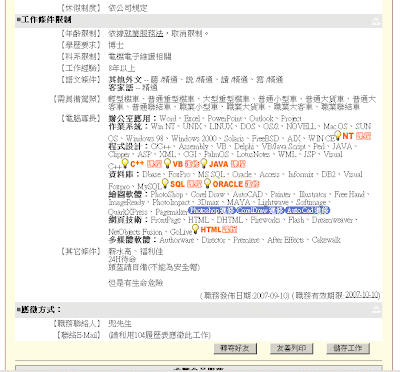
Task: Click the 網頁技術 label
Action: click(x=128, y=220)
